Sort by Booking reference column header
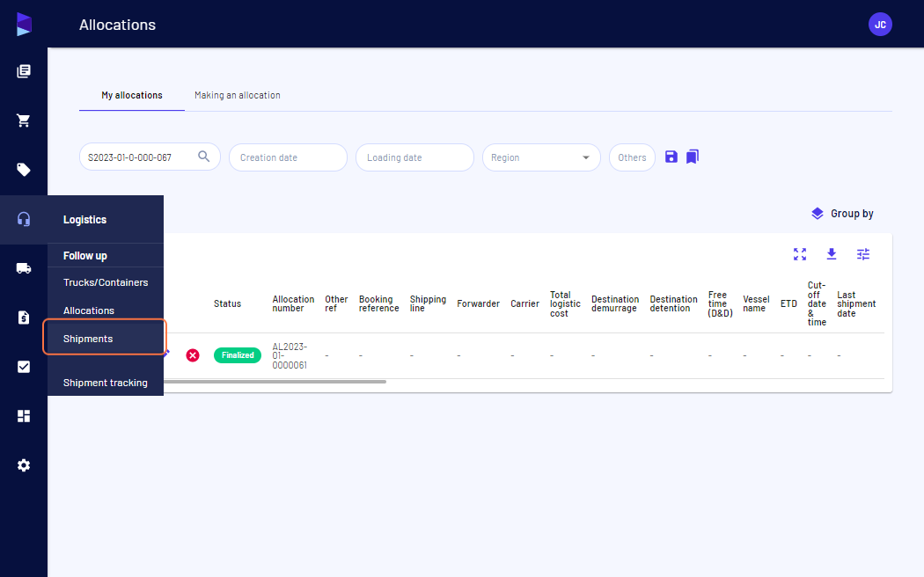This screenshot has width=924, height=577. tap(378, 303)
